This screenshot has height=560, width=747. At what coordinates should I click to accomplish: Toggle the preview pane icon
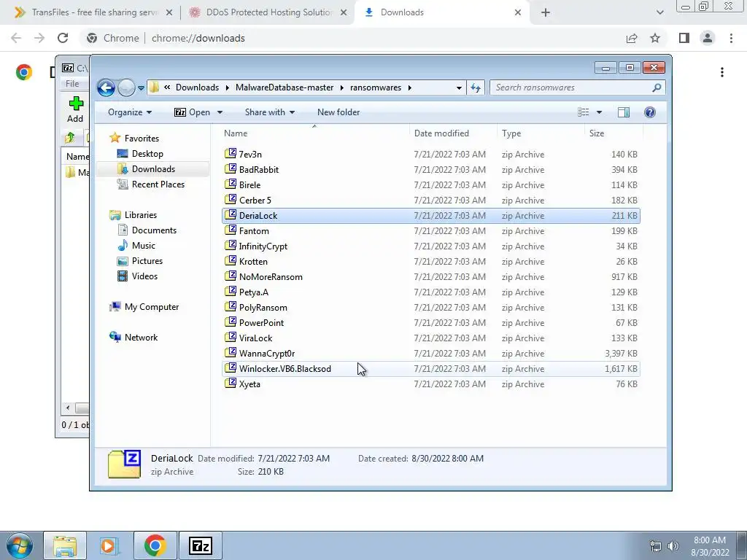tap(624, 112)
